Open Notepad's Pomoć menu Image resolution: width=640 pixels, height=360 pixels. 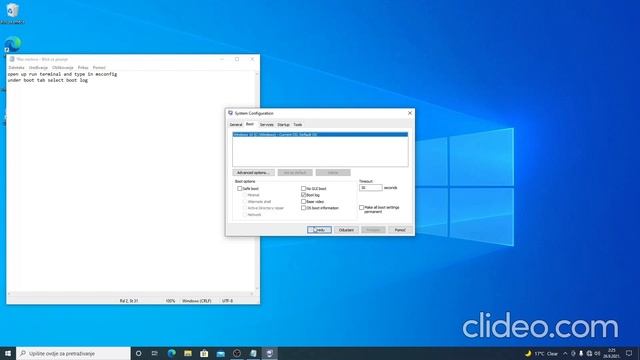click(x=99, y=68)
